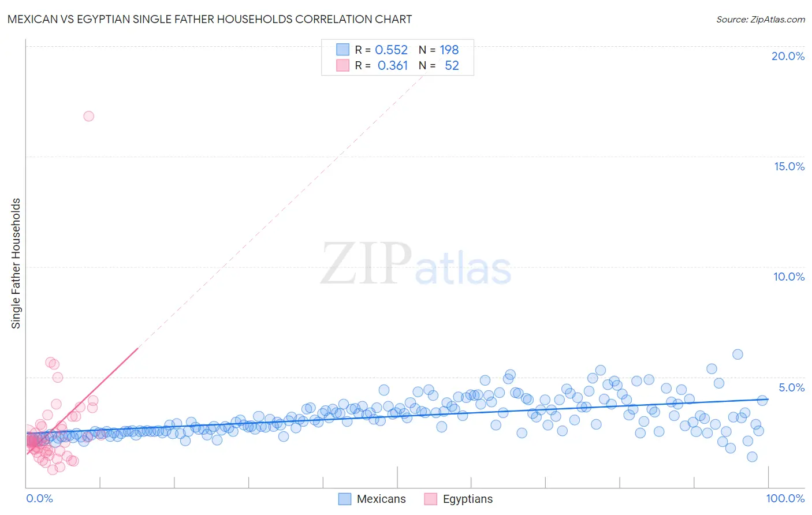Toggle the Egyptians series swatch in bottom legend
Viewport: 812px width, 515px height.
[x=430, y=499]
